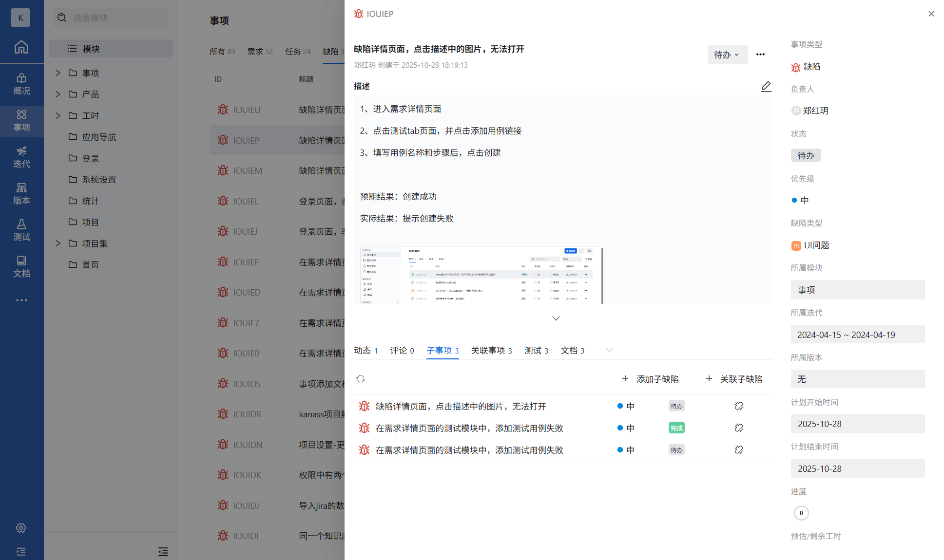This screenshot has width=944, height=560.
Task: Expand the description with down chevron
Action: coord(556,318)
